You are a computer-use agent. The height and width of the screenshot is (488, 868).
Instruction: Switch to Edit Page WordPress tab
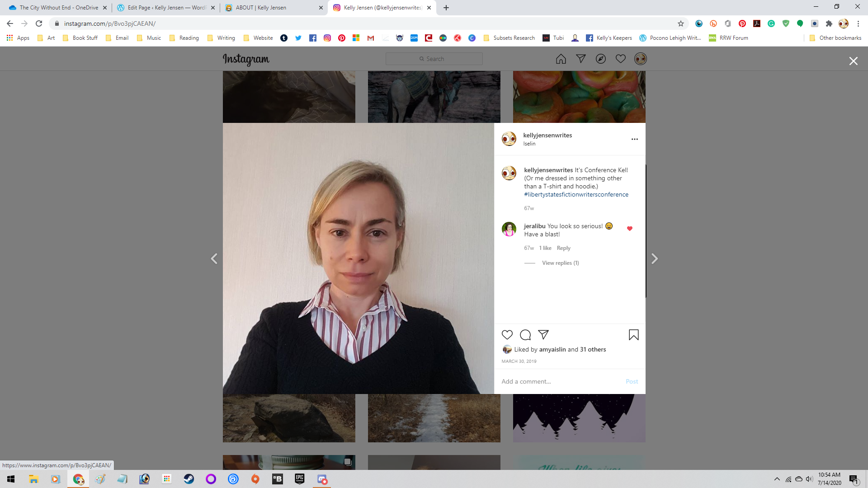click(x=165, y=8)
